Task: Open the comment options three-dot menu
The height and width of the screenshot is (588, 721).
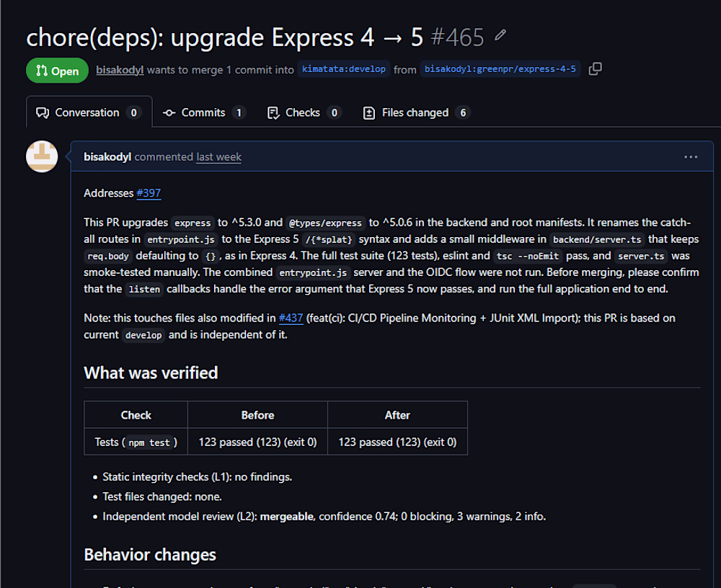Action: click(x=691, y=157)
